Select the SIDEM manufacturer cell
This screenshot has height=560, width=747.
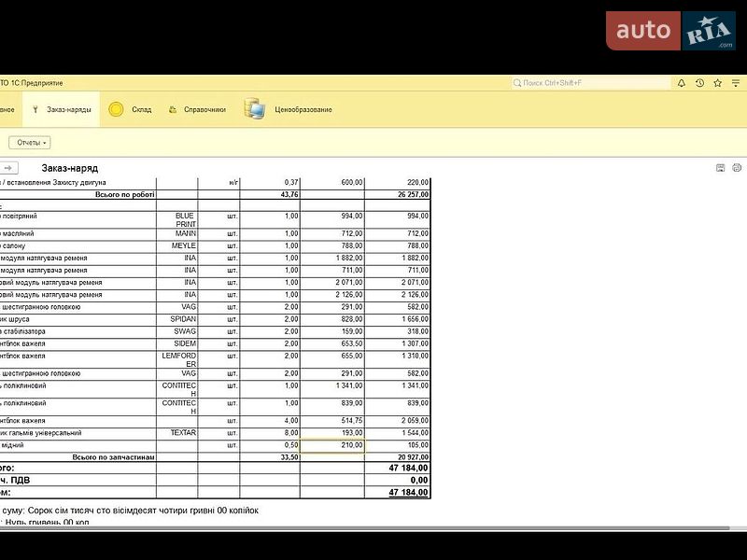coord(176,344)
